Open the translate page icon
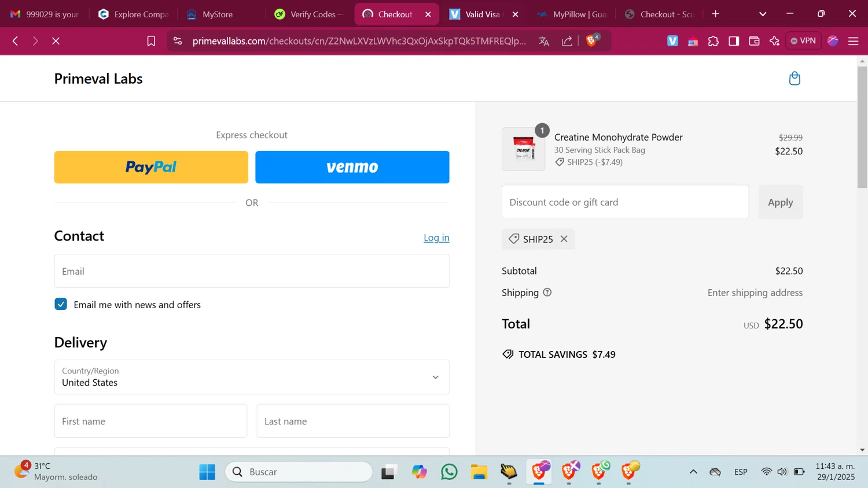 pyautogui.click(x=544, y=41)
